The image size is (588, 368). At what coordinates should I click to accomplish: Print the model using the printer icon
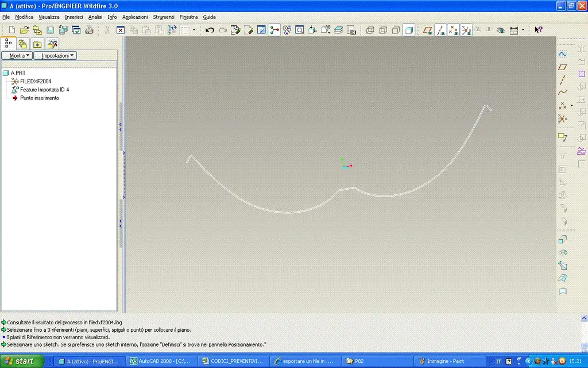point(89,30)
